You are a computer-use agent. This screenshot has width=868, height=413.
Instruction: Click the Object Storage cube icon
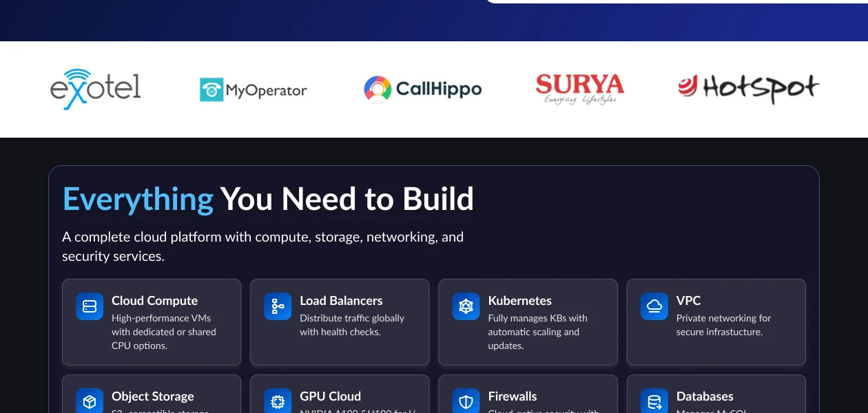coord(90,401)
